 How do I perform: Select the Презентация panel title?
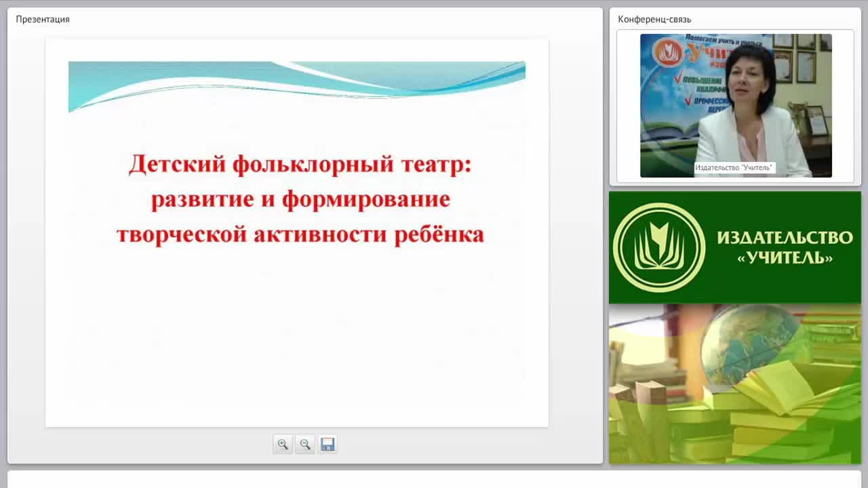click(43, 19)
